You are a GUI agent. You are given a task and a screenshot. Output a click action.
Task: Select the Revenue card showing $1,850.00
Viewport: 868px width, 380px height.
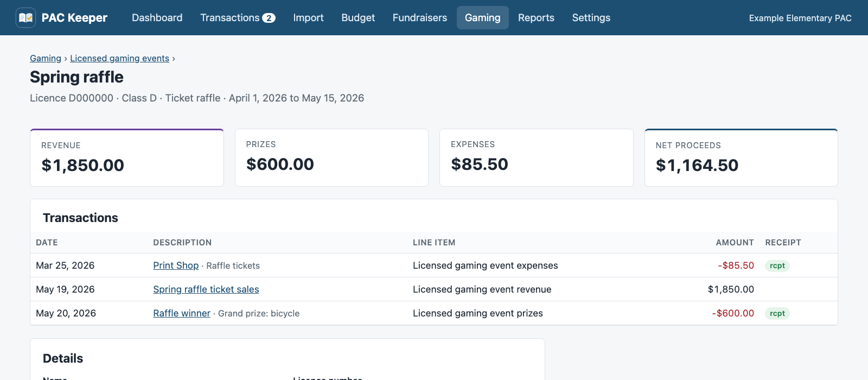pos(127,157)
